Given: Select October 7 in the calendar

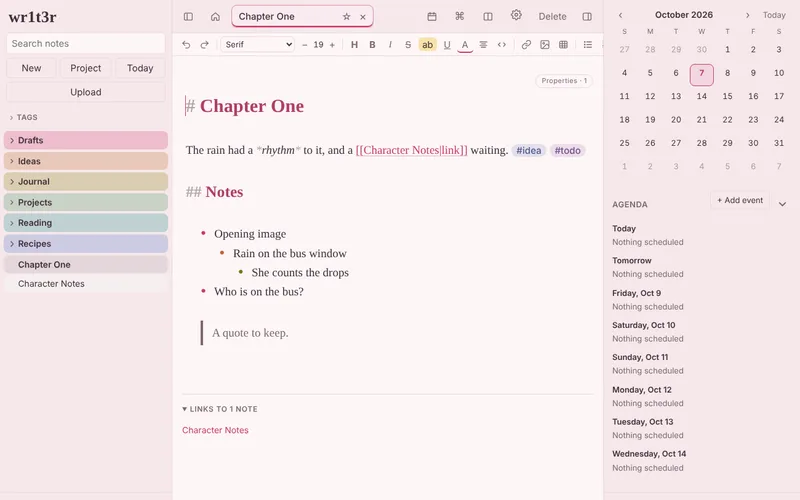Looking at the screenshot, I should (x=702, y=74).
